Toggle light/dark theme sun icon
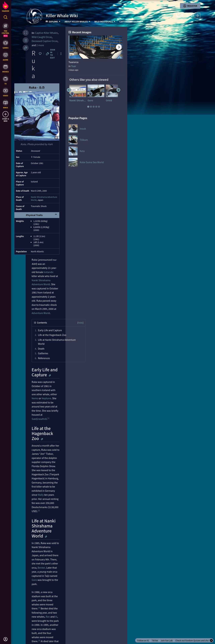 (197, 16)
